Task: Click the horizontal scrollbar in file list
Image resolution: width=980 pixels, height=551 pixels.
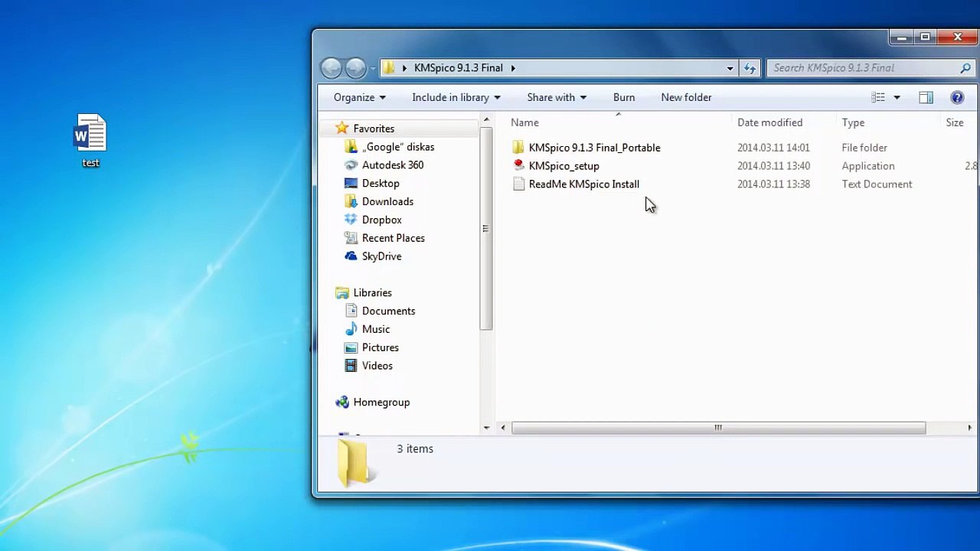Action: (718, 428)
